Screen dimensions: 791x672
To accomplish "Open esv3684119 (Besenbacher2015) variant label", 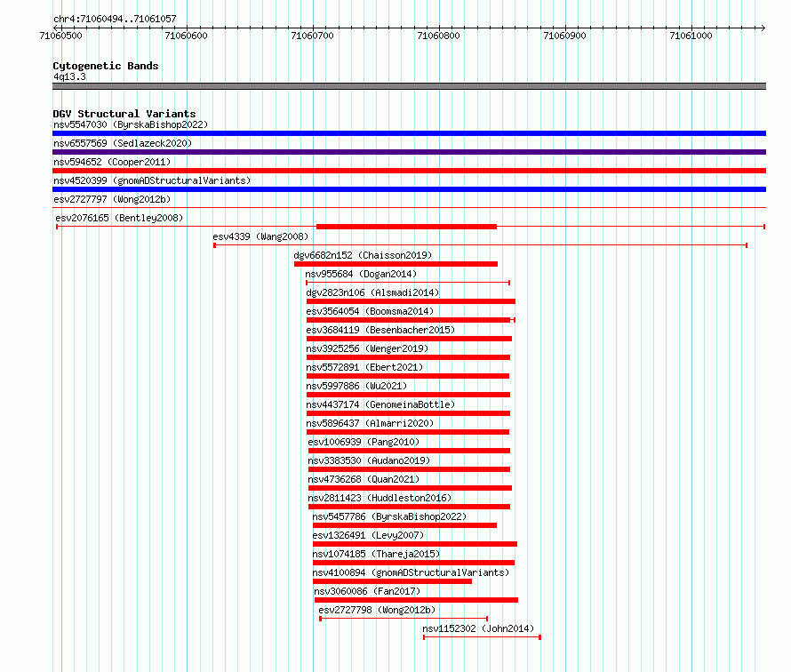I will 380,330.
